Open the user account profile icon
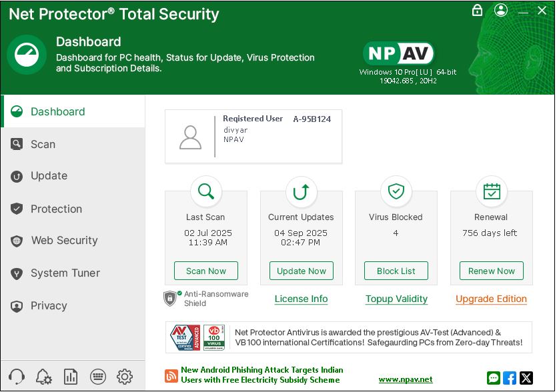This screenshot has width=559, height=392. tap(501, 10)
